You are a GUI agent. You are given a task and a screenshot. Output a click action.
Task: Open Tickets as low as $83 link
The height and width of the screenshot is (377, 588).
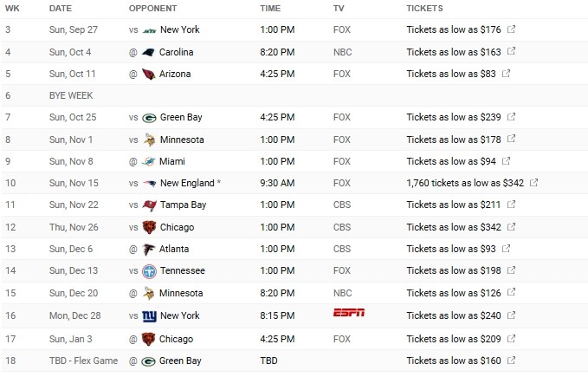click(x=451, y=74)
